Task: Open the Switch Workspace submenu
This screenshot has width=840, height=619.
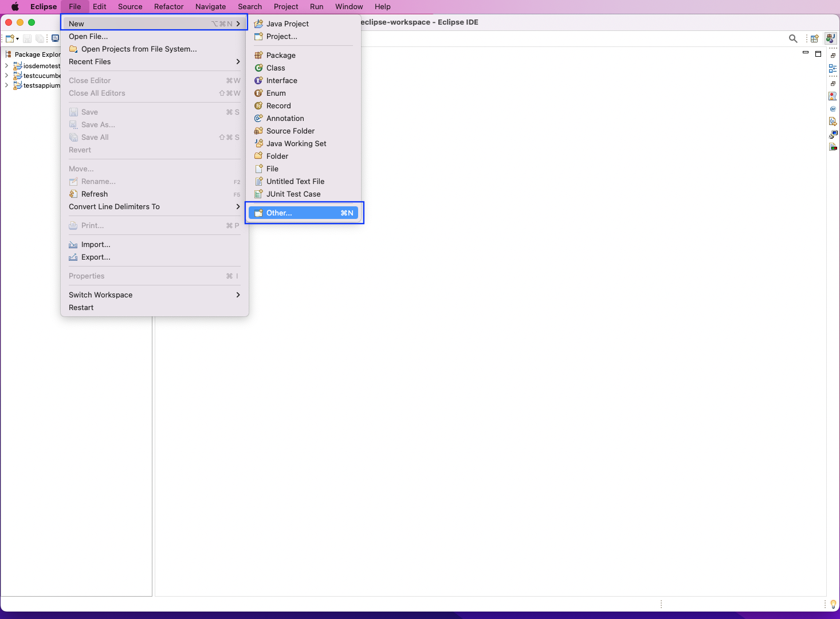Action: (155, 295)
